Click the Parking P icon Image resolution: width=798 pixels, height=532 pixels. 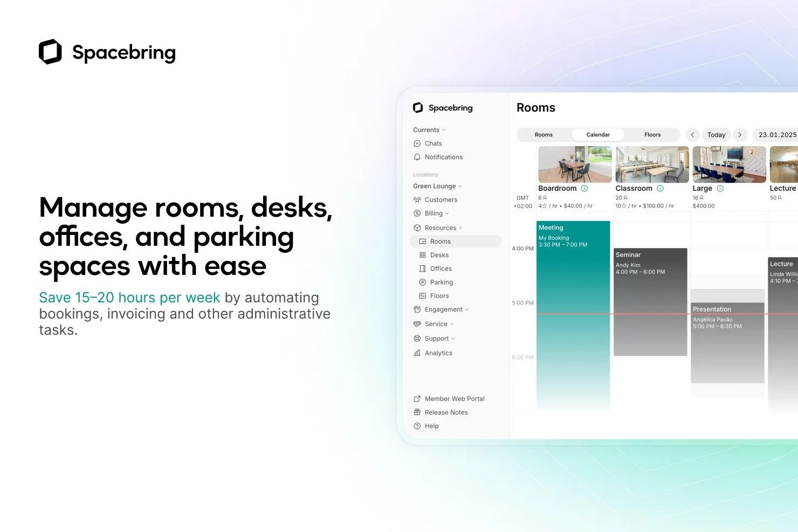click(423, 282)
